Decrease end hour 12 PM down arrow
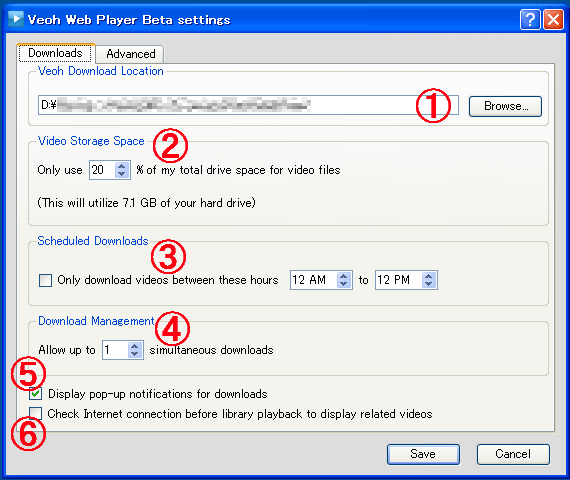Screen dimensions: 570x480 (429, 284)
